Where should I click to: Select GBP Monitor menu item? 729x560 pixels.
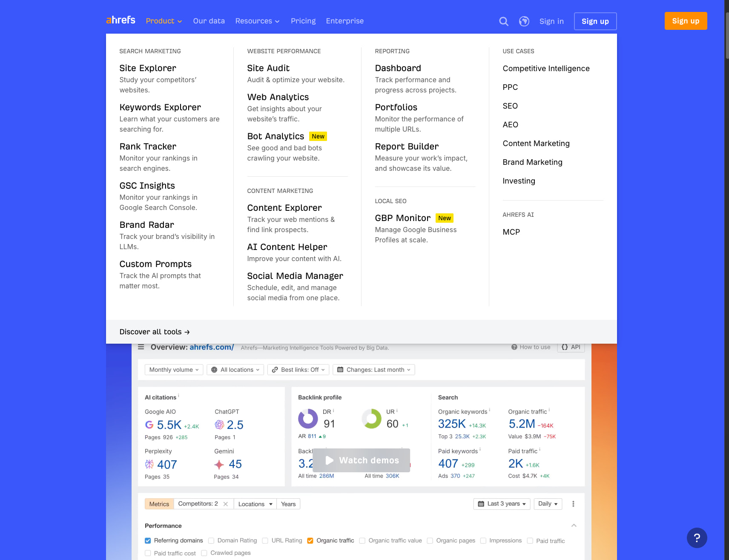[403, 218]
